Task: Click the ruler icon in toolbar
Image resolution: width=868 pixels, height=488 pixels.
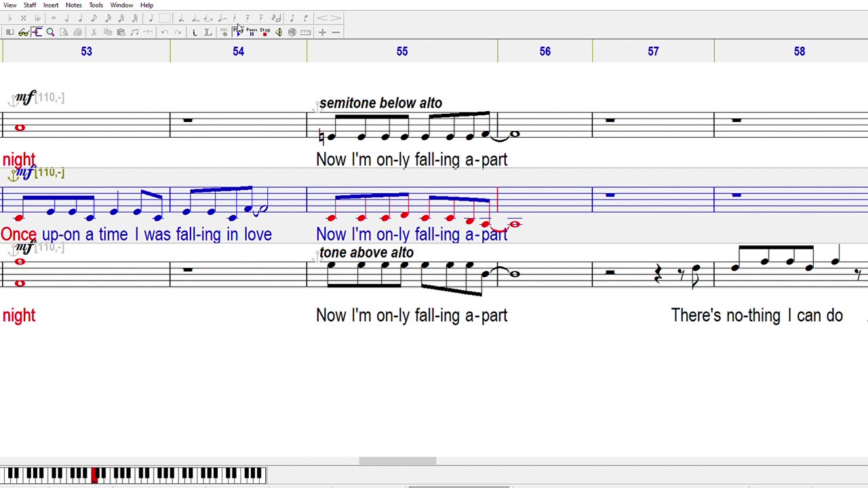Action: [x=305, y=32]
